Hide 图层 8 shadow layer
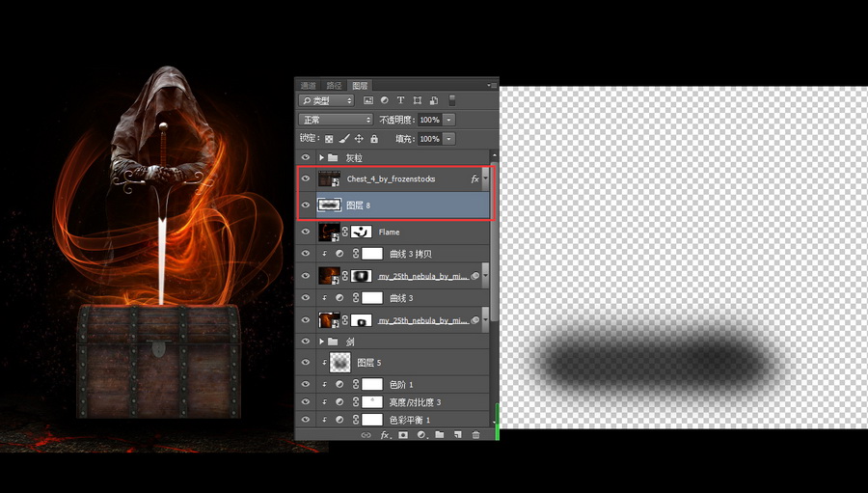 (x=306, y=205)
